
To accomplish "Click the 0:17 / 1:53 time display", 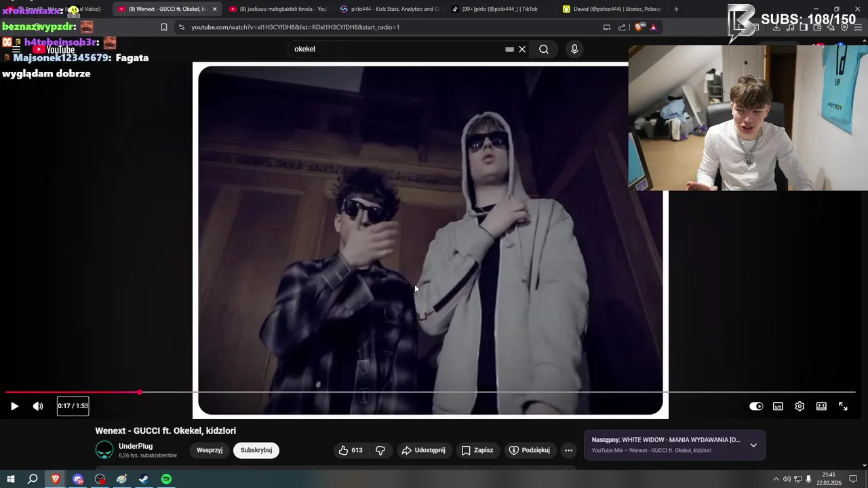I will tap(73, 406).
